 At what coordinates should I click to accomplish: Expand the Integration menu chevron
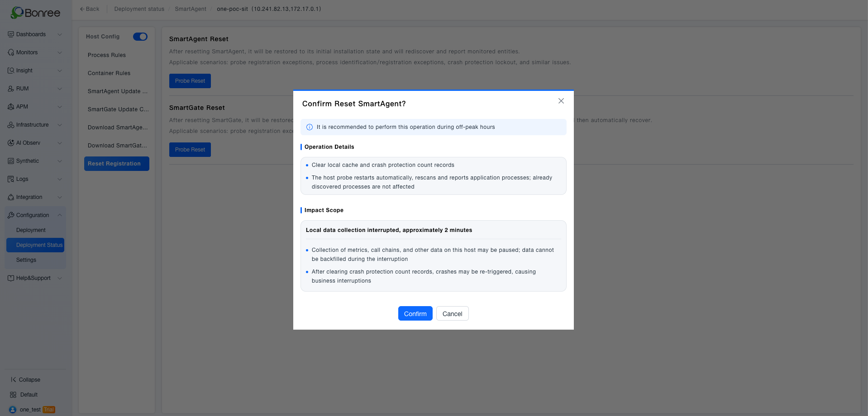[60, 197]
